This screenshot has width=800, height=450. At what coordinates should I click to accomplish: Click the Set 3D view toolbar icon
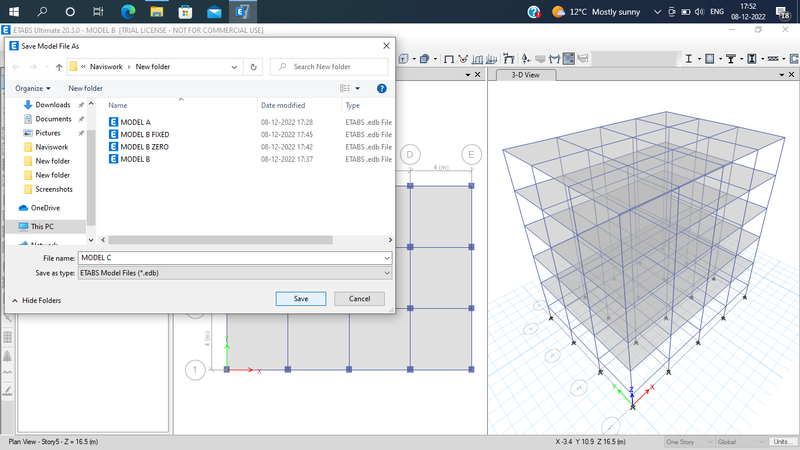(404, 59)
